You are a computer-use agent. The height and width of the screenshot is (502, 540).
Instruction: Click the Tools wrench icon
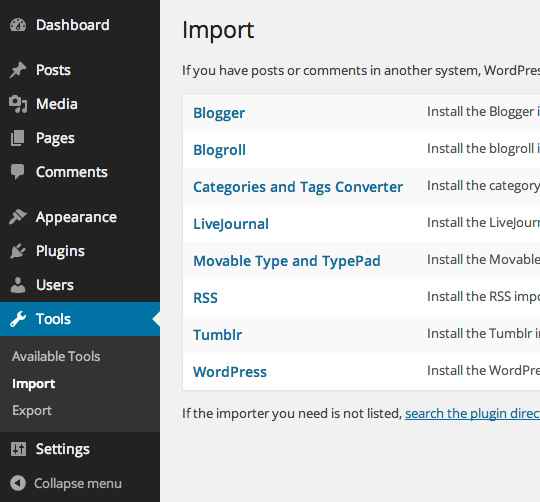[18, 319]
